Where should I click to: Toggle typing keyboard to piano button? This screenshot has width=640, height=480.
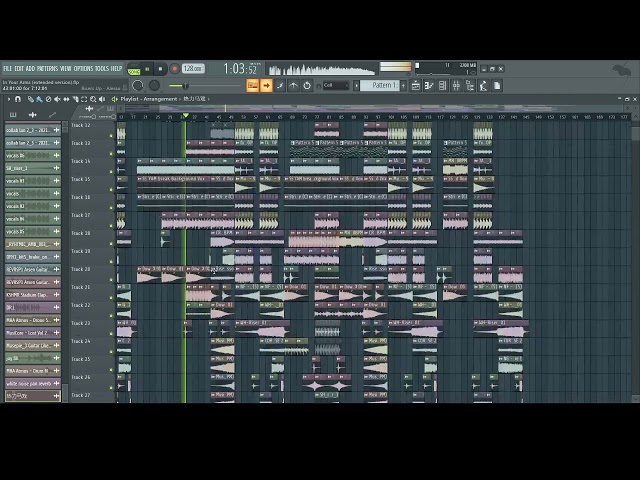pos(253,86)
